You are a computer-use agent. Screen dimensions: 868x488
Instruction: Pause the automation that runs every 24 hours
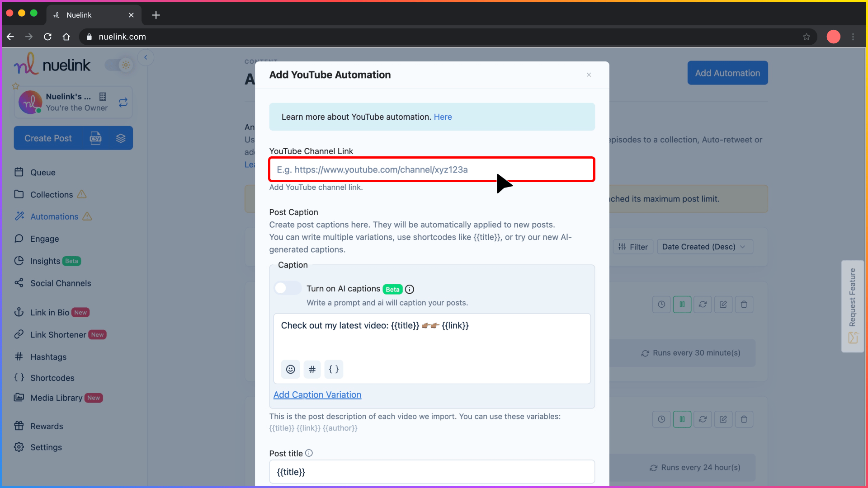coord(682,419)
